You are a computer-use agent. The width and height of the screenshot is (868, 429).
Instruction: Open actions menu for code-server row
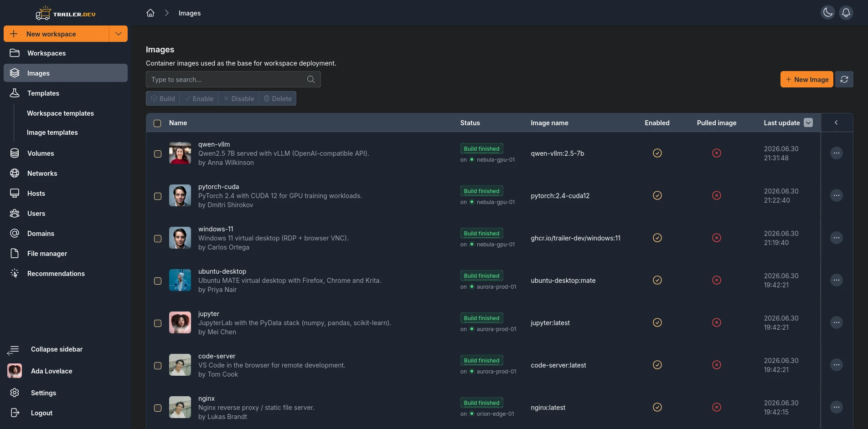pos(837,365)
